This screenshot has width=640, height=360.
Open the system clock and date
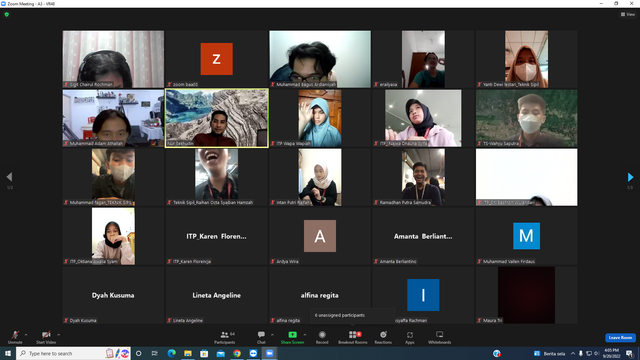(x=611, y=353)
